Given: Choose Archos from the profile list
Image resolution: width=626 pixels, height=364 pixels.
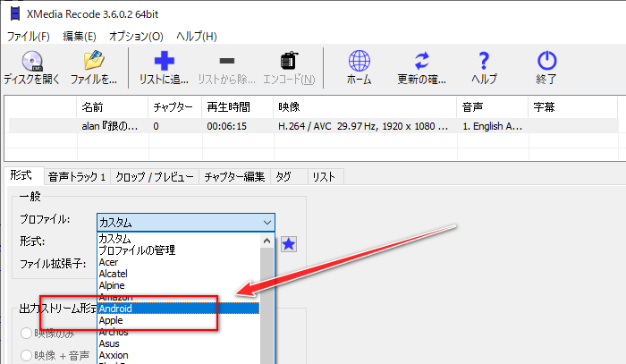Looking at the screenshot, I should pyautogui.click(x=179, y=332).
